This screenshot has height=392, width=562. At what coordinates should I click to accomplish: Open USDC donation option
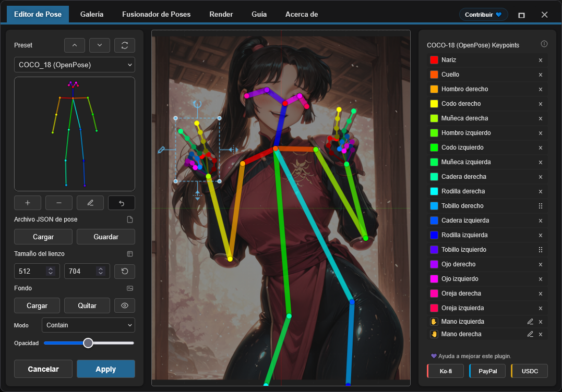click(529, 371)
